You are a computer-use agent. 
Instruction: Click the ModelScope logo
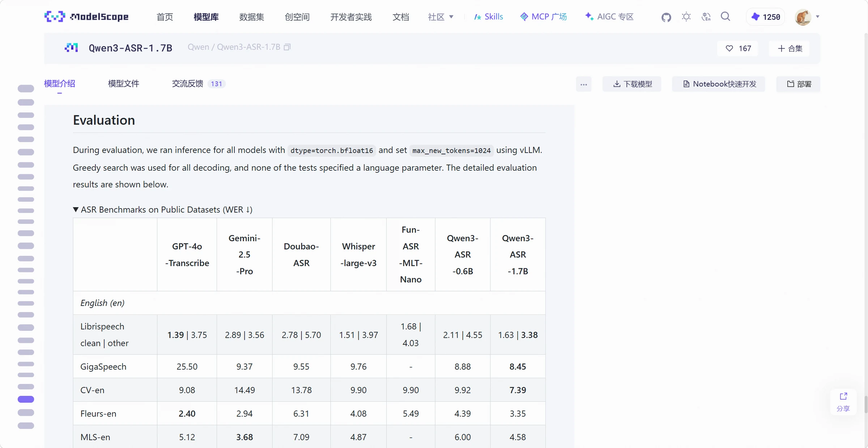pos(86,17)
